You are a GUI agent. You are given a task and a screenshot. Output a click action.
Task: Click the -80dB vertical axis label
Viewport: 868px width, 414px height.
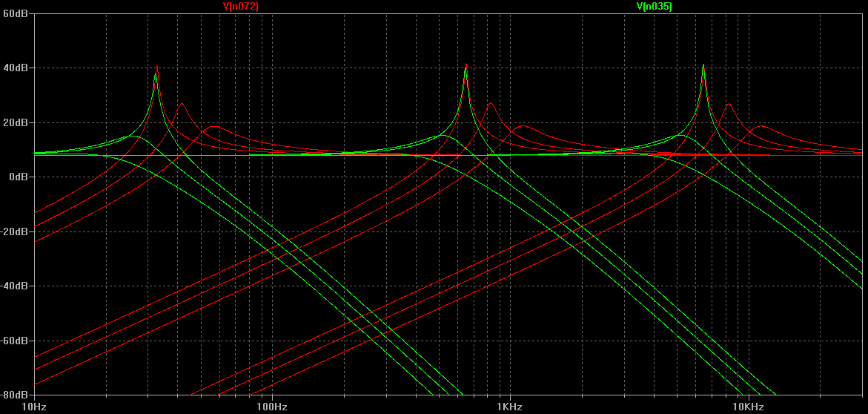(x=14, y=395)
